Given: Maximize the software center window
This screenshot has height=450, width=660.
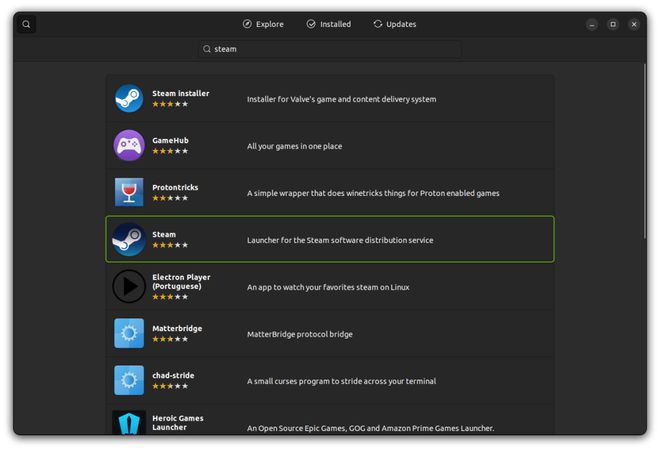Looking at the screenshot, I should [613, 24].
